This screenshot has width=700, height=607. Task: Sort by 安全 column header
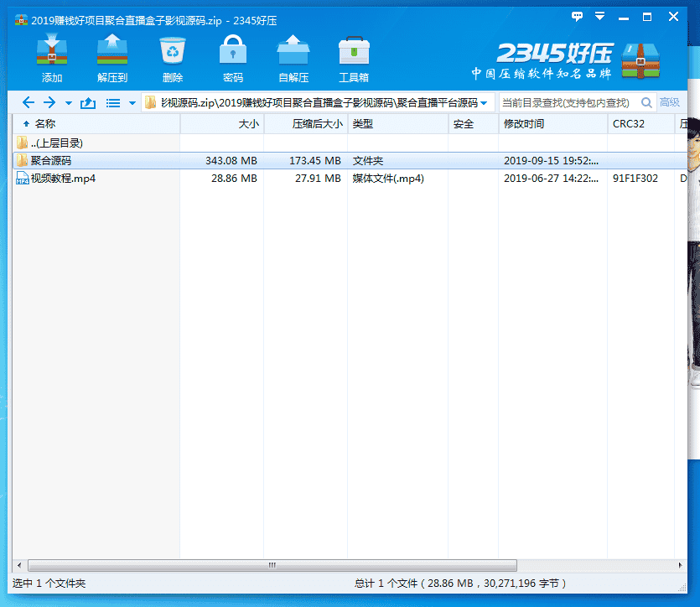(474, 123)
